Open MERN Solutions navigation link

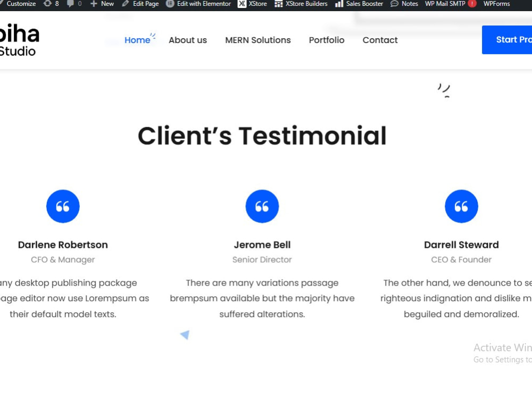[258, 40]
